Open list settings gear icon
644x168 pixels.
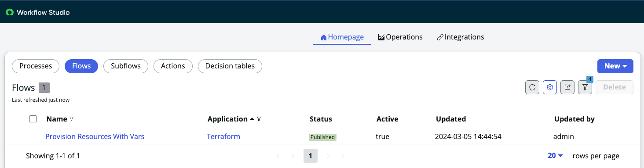(550, 87)
